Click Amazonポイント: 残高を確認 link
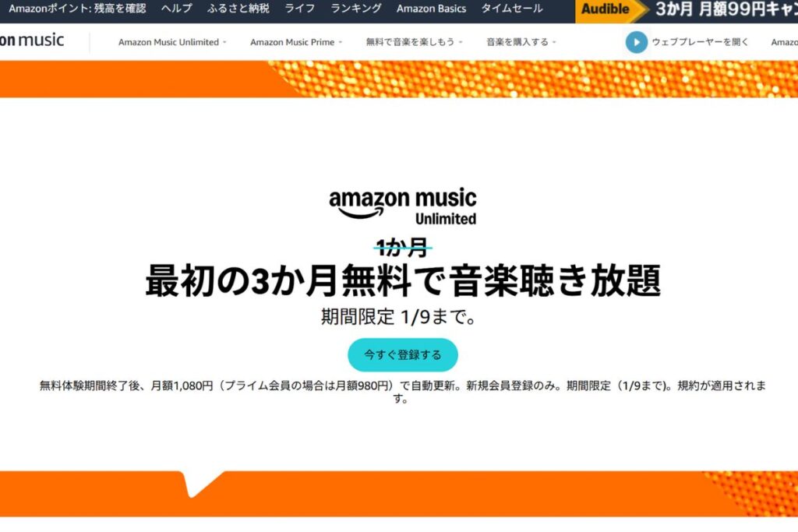This screenshot has width=798, height=532. click(x=77, y=8)
